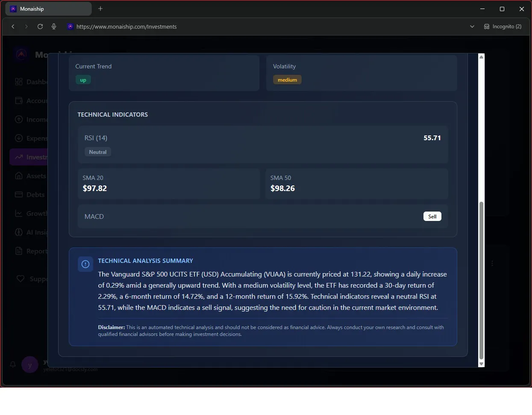Click the Support heart icon
Viewport: 532px width, 415px height.
pos(21,279)
